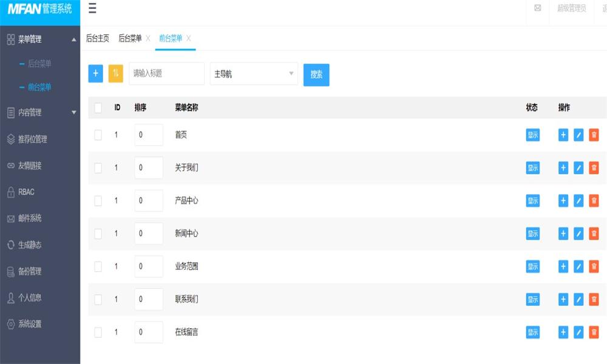Edit the 在线留言 menu row

pos(578,332)
